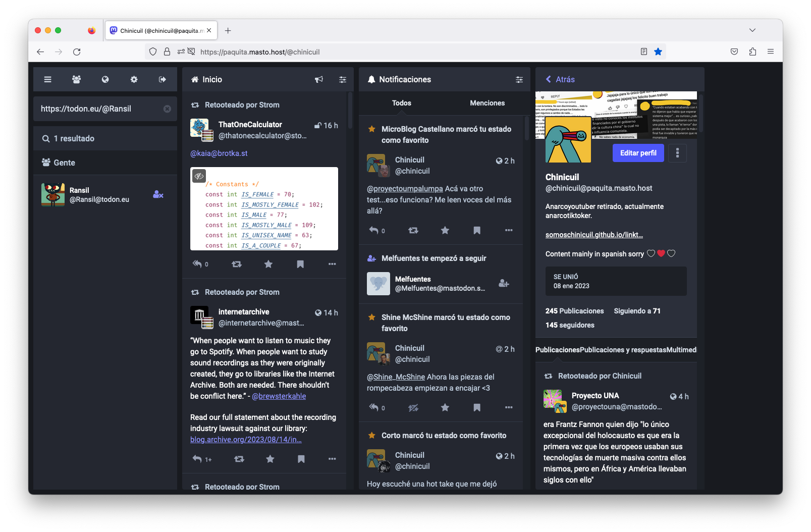The height and width of the screenshot is (532, 811).
Task: Reply to the internetarchive post
Action: point(197,459)
